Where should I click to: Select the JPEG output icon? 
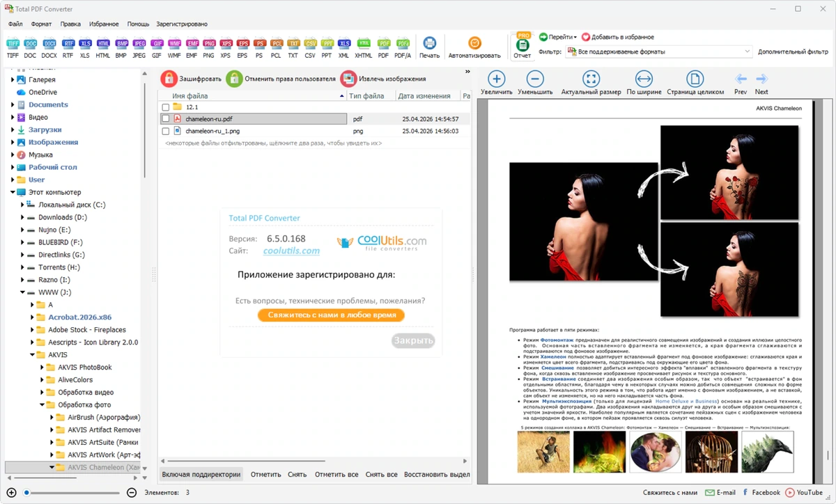[139, 47]
